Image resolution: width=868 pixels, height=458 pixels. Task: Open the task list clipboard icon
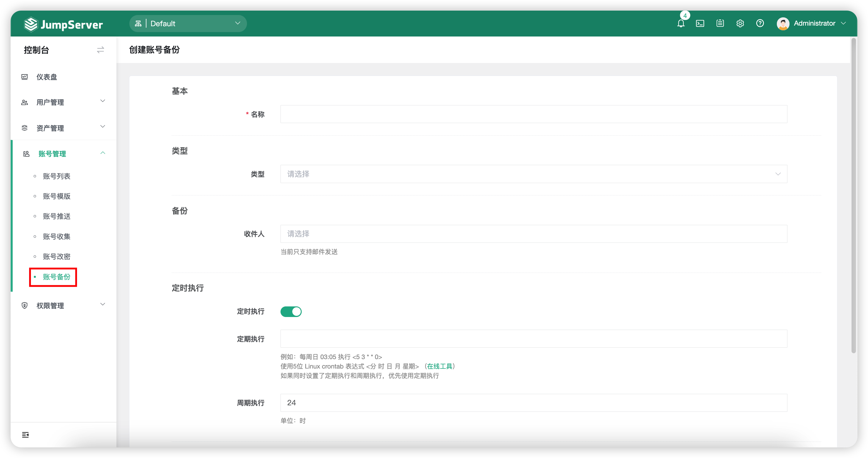[720, 23]
